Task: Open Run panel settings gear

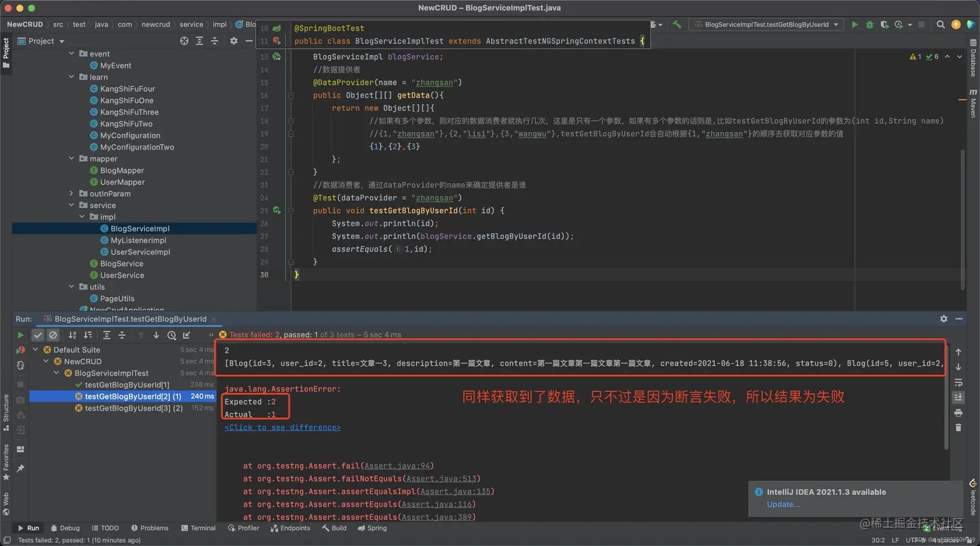Action: tap(944, 319)
